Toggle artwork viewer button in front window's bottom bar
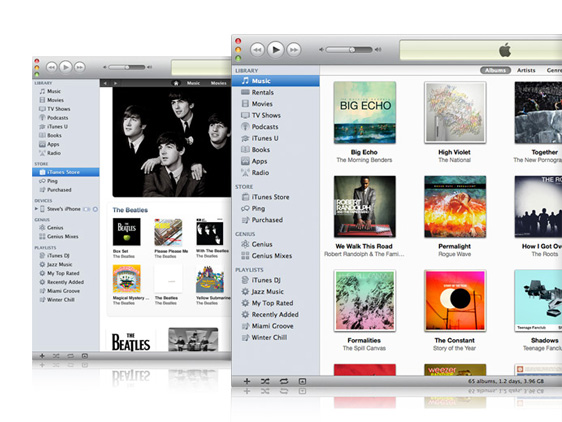 tap(302, 381)
